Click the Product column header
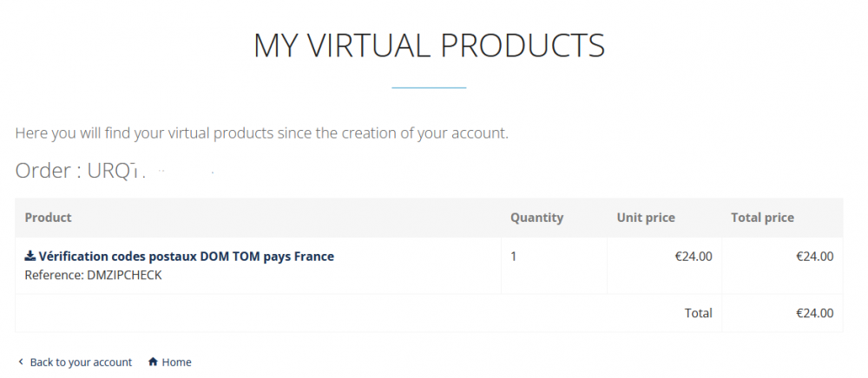 [x=49, y=218]
